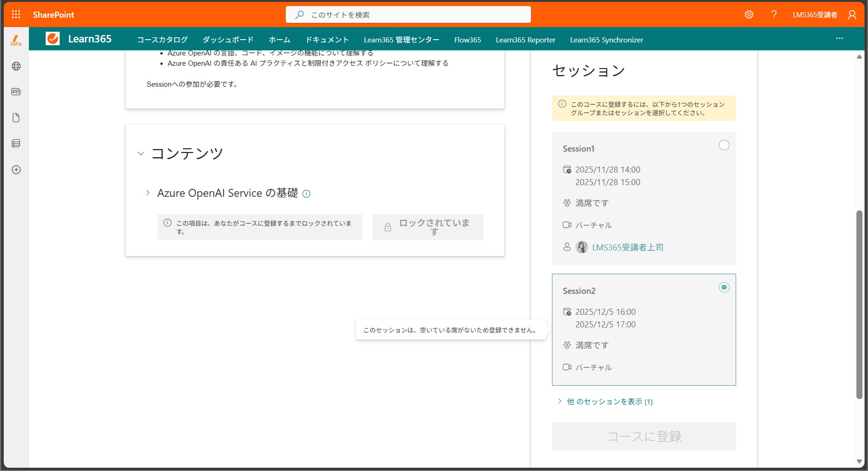Expand 他 のセッションを表示 (1)
Image resolution: width=868 pixels, height=471 pixels.
(x=605, y=402)
